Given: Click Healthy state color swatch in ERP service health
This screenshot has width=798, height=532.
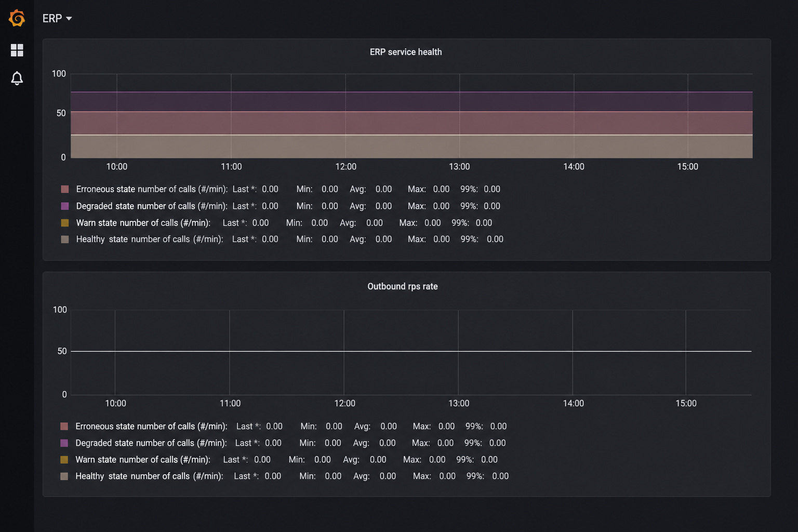Looking at the screenshot, I should [x=65, y=240].
